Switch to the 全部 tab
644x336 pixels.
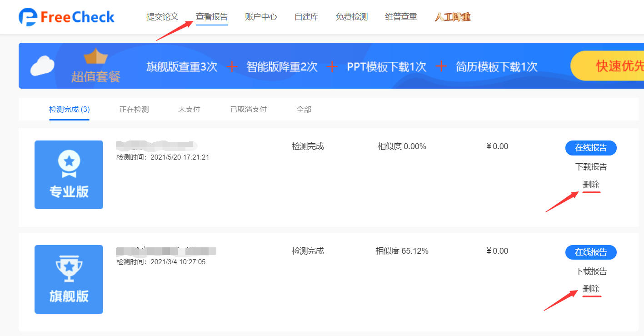pyautogui.click(x=304, y=110)
